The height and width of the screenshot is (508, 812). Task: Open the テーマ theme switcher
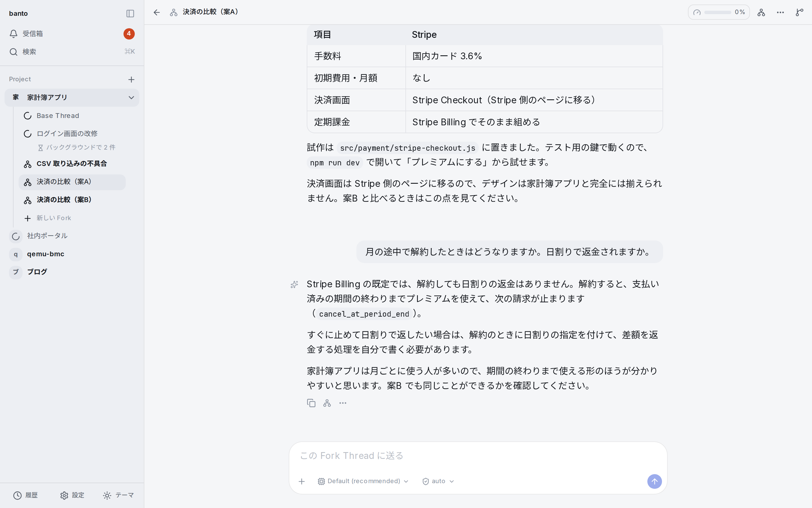(x=118, y=495)
